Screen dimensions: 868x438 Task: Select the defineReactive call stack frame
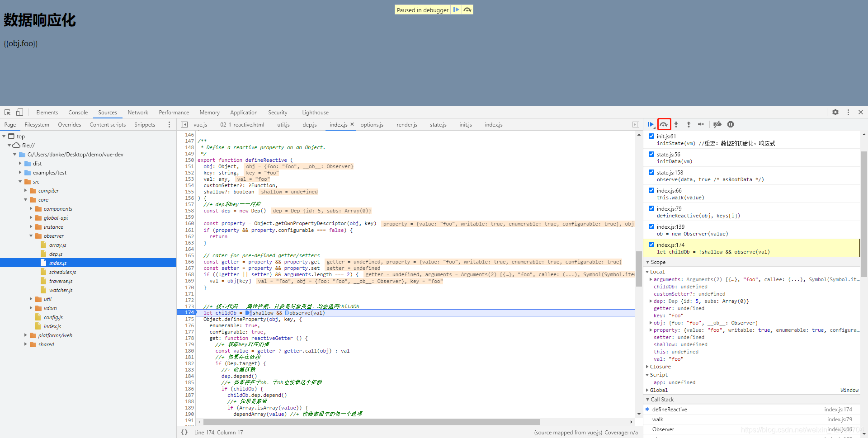[752, 410]
